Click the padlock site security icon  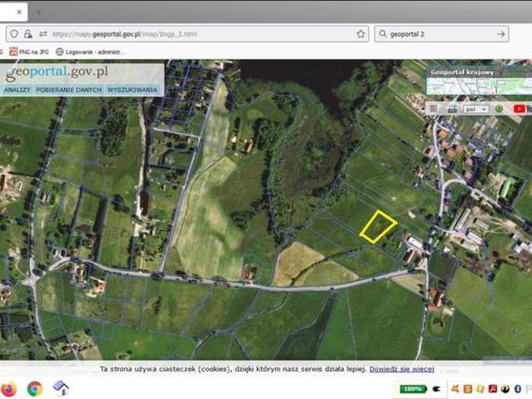click(x=28, y=34)
